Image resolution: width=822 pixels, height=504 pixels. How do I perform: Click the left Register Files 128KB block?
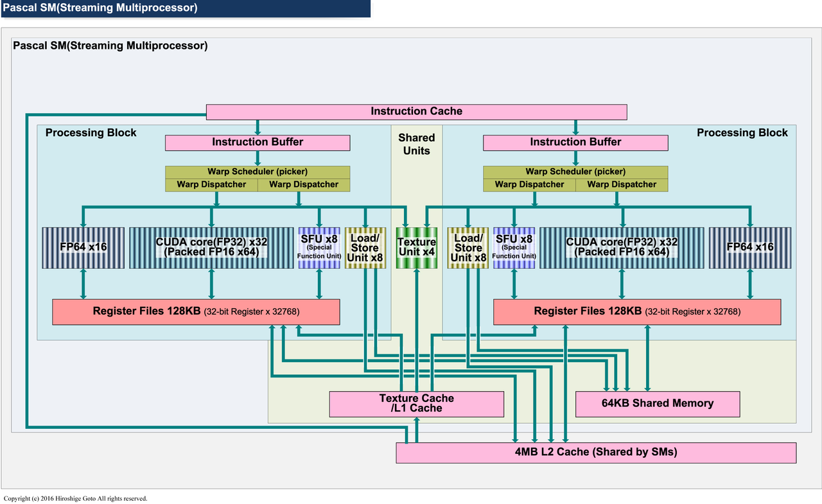(196, 311)
